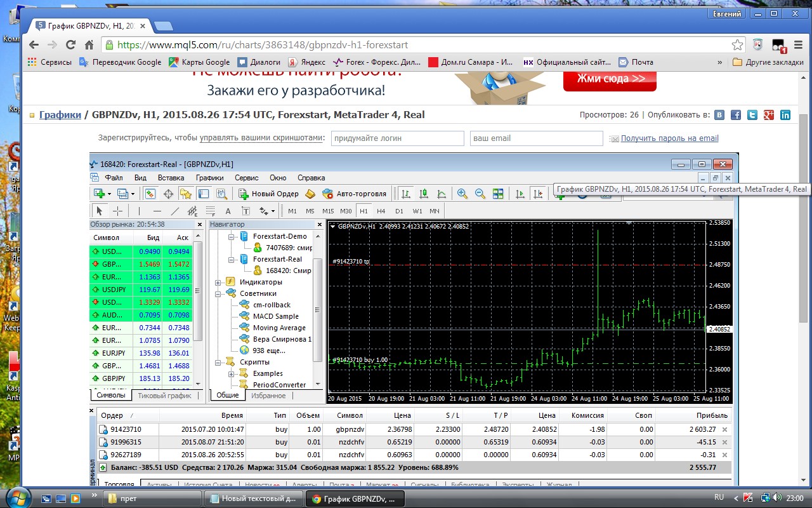The width and height of the screenshot is (812, 508).
Task: Bookmark page with the star icon
Action: [737, 45]
